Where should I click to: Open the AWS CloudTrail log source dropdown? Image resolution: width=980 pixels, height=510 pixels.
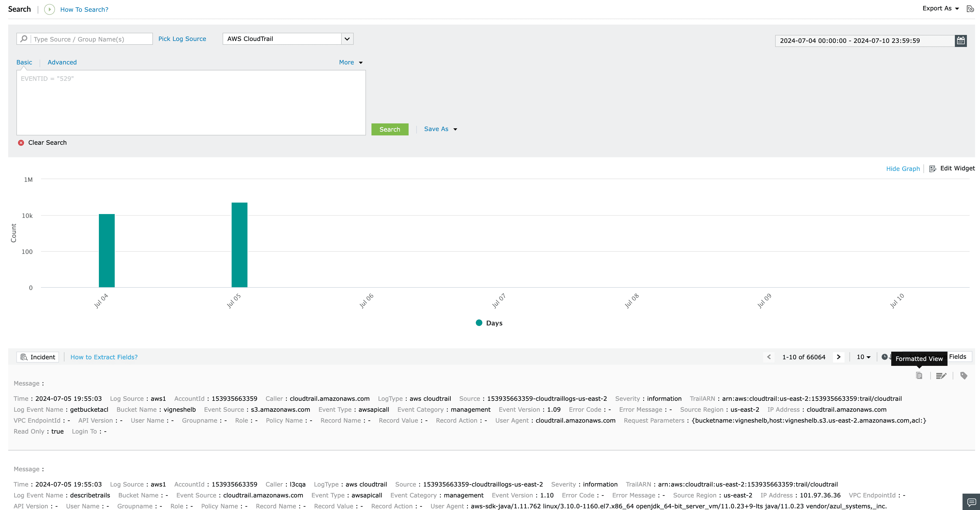point(347,39)
